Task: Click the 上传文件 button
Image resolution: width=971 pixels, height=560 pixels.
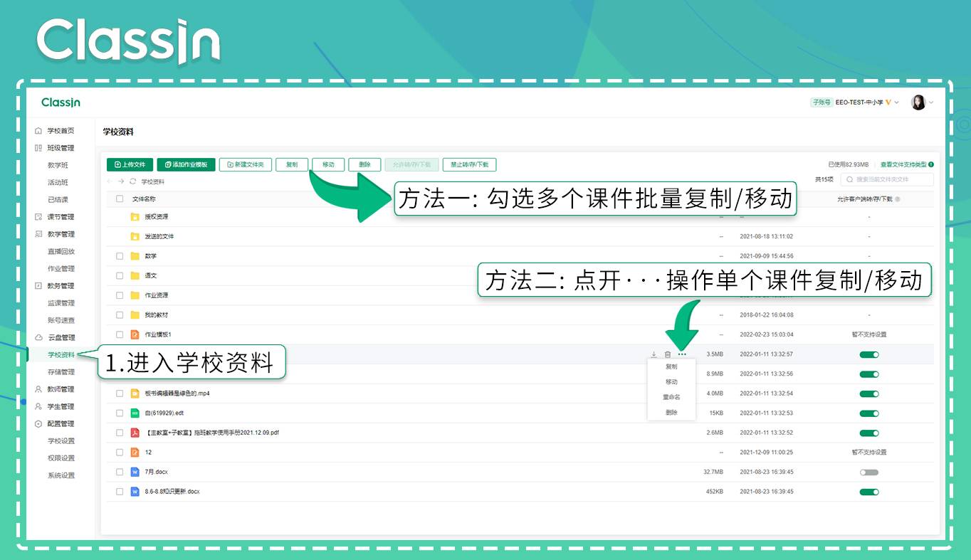Action: [130, 164]
